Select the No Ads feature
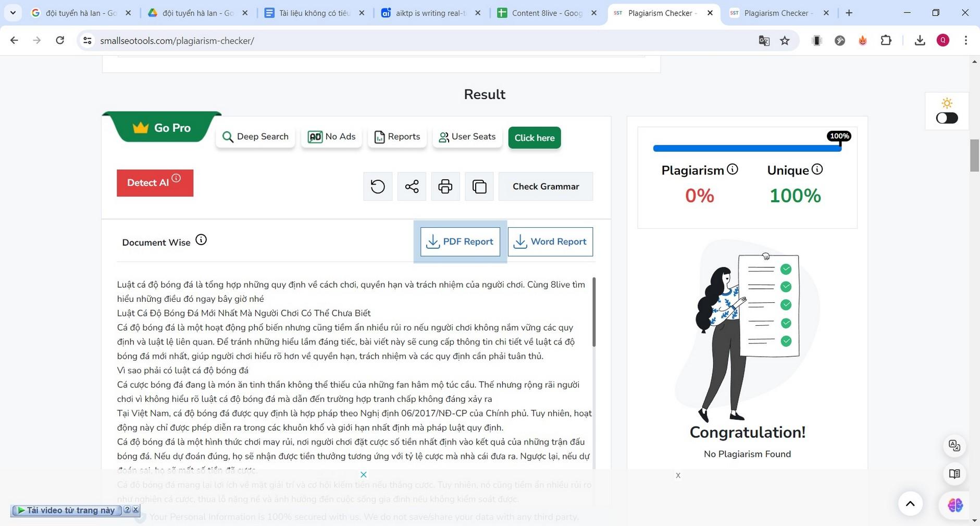The height and width of the screenshot is (526, 980). (x=331, y=137)
